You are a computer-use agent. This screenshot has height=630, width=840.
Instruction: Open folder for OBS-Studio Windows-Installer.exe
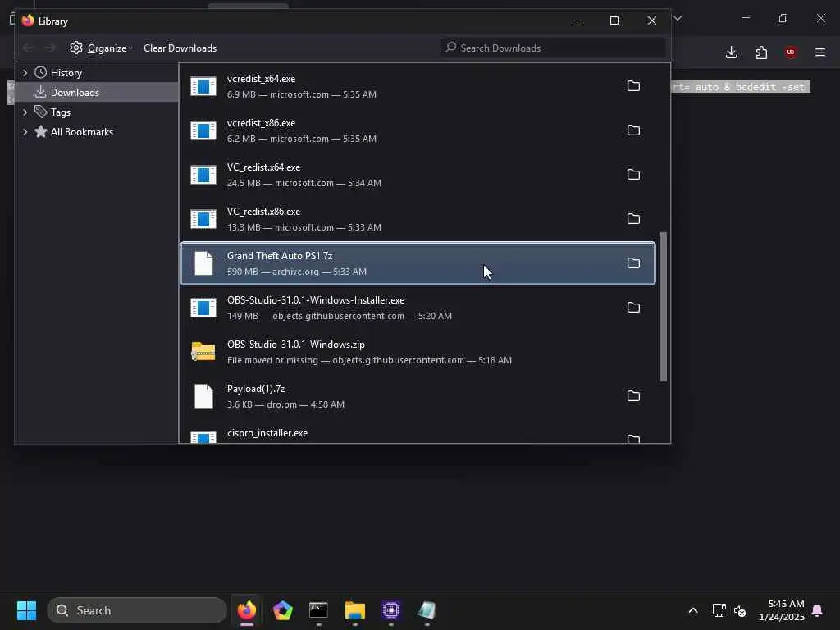(633, 308)
